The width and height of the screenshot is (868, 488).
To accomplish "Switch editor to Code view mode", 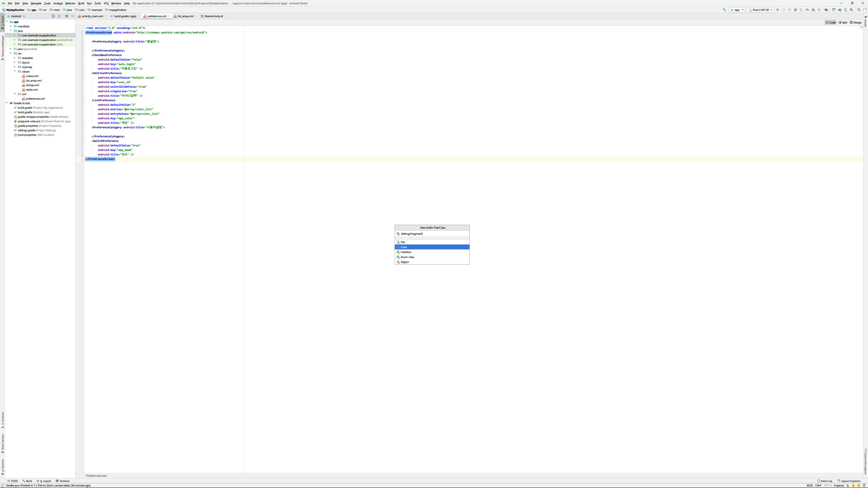I will 831,23.
